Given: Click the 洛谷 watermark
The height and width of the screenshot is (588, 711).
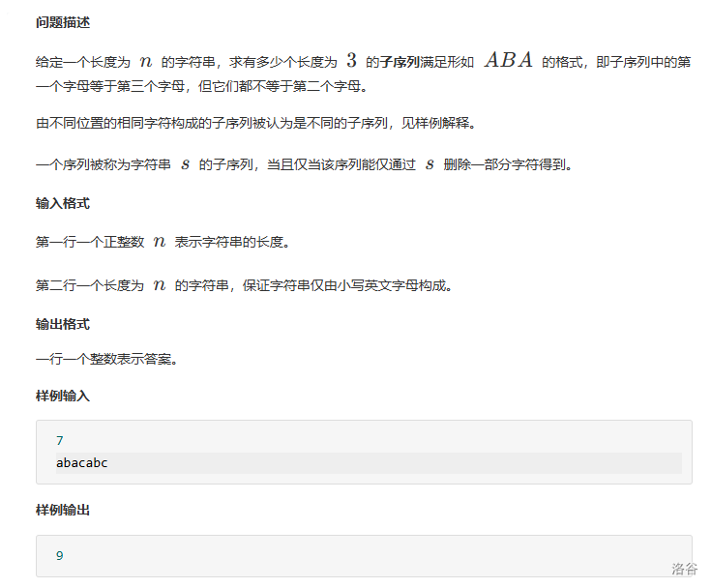Looking at the screenshot, I should (x=684, y=569).
